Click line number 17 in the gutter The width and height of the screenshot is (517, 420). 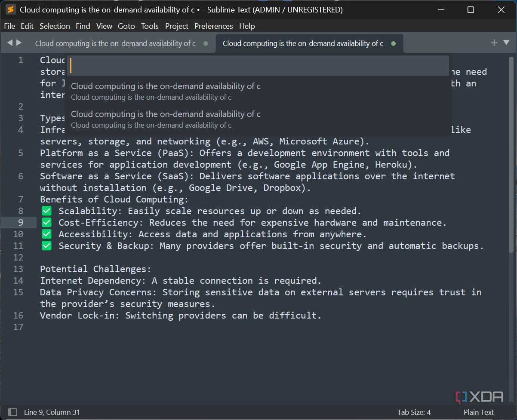pyautogui.click(x=18, y=327)
